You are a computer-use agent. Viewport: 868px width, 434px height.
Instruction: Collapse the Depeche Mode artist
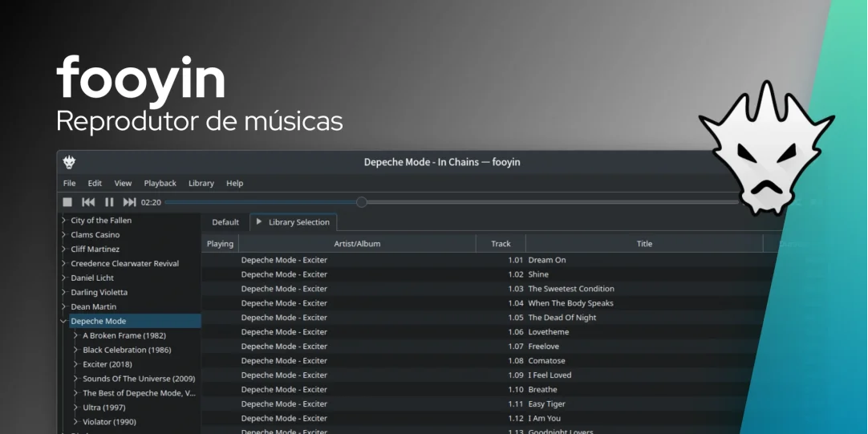[x=64, y=321]
